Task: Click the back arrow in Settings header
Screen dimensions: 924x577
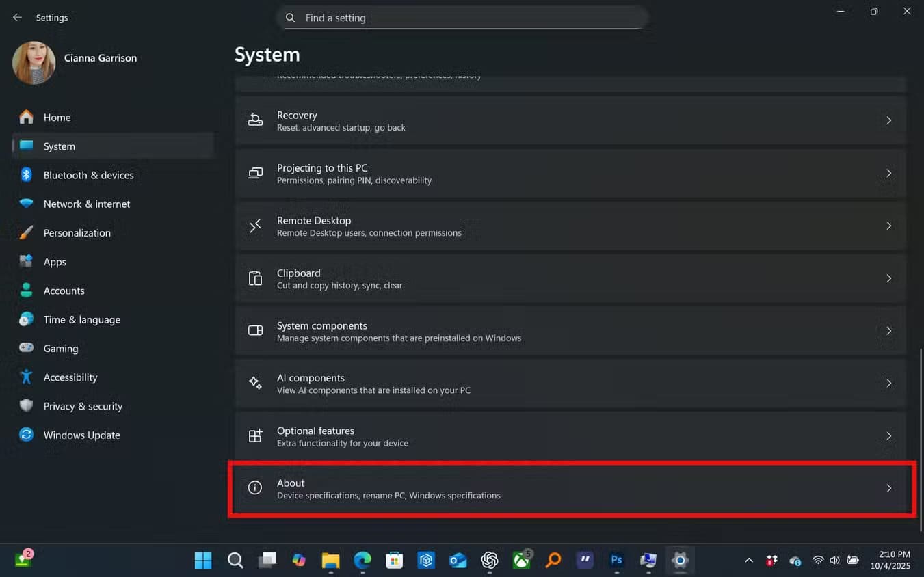Action: [x=17, y=18]
